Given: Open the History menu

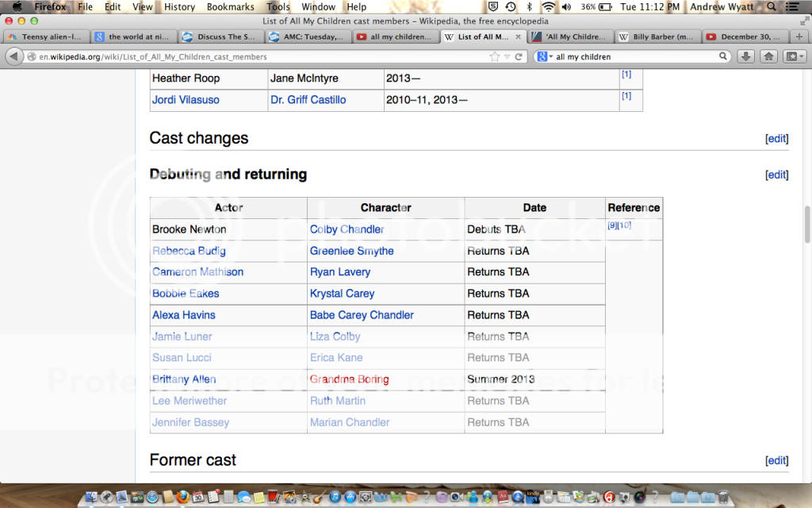Looking at the screenshot, I should [x=179, y=6].
